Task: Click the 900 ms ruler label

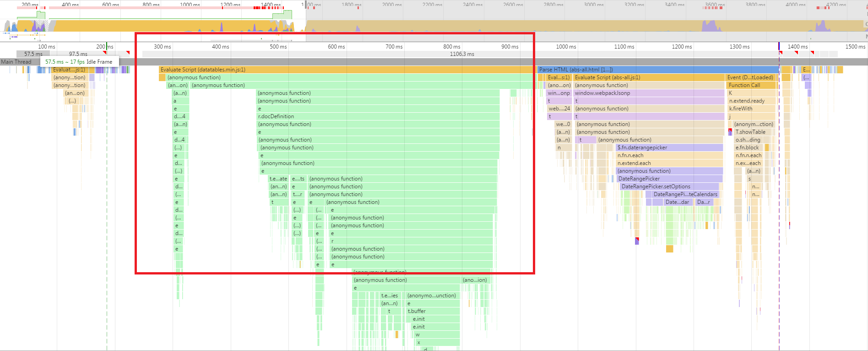Action: pyautogui.click(x=510, y=47)
